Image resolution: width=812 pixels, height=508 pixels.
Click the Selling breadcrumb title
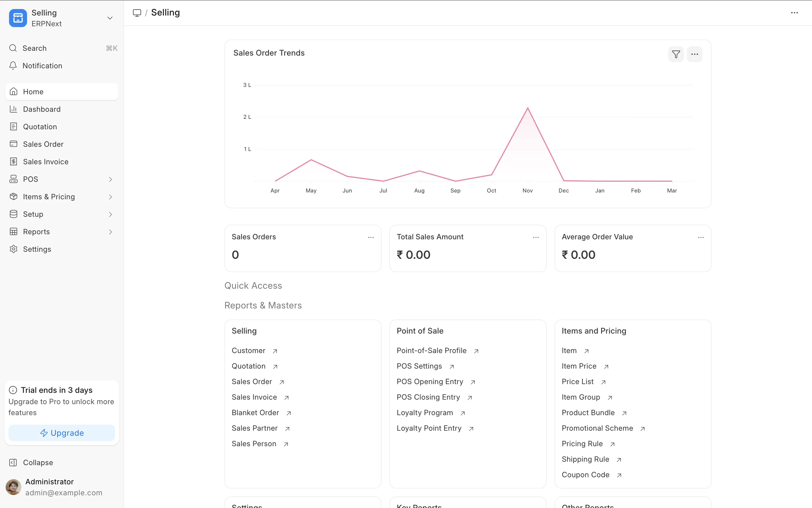[166, 13]
